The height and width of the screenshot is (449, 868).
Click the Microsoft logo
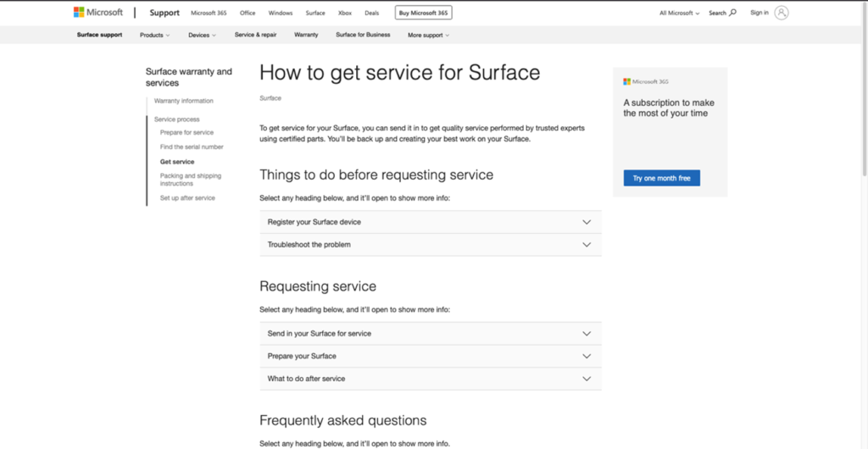98,12
